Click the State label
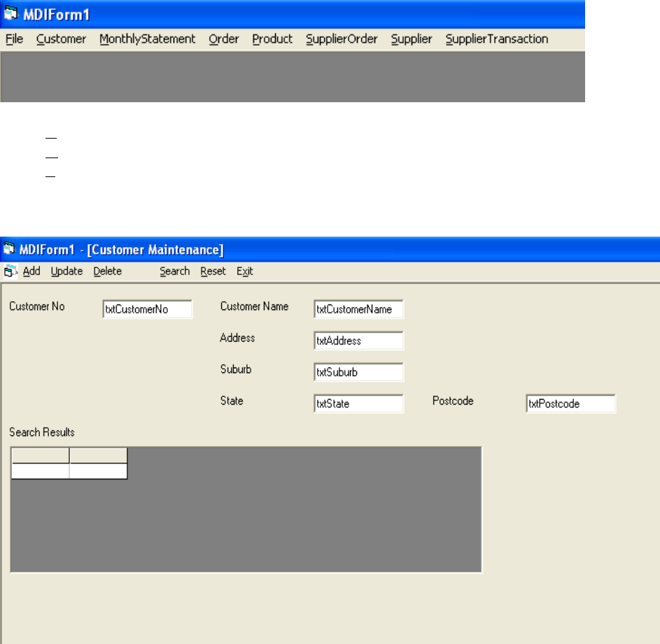The height and width of the screenshot is (644, 660). pos(232,400)
